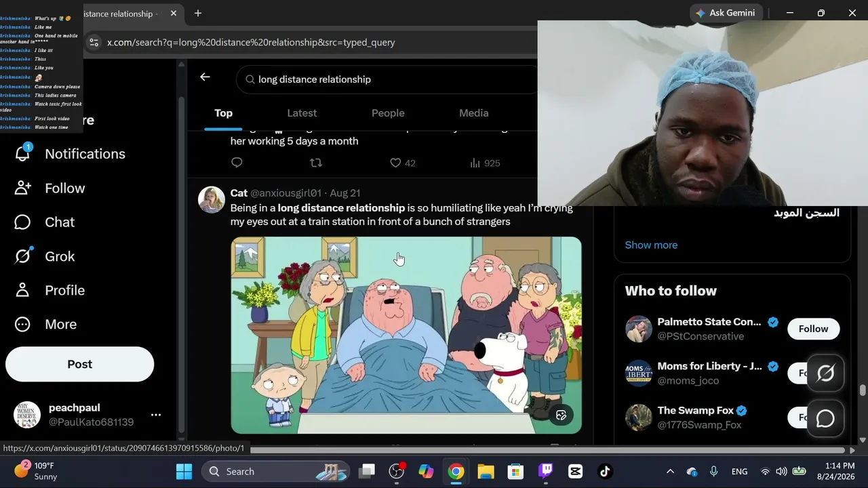Open the floating messages chat button

click(825, 418)
